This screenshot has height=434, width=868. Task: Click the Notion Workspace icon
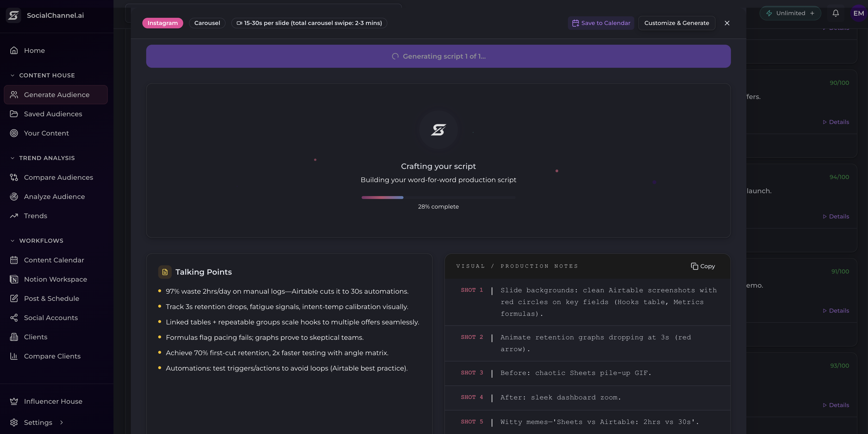(14, 279)
